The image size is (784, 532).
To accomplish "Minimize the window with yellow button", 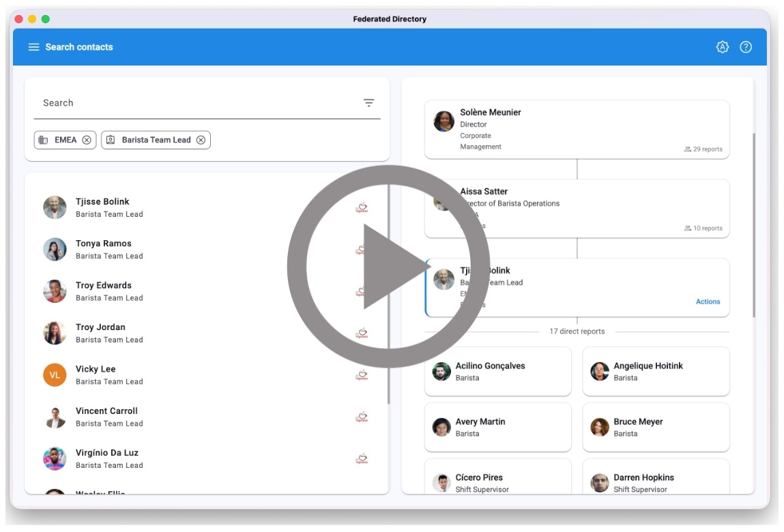I will click(x=32, y=19).
